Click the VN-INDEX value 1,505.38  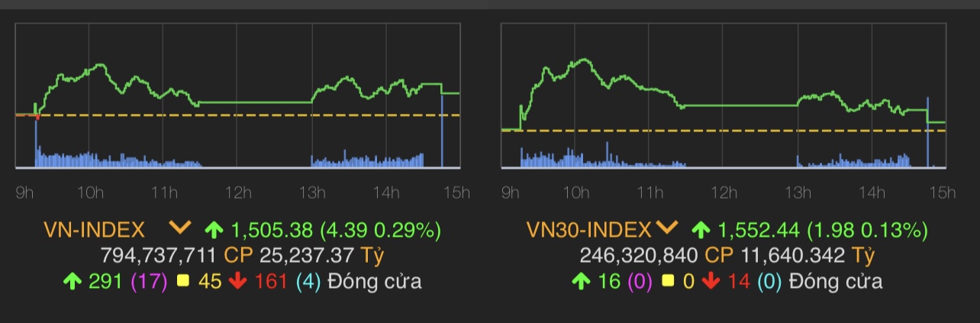click(272, 229)
